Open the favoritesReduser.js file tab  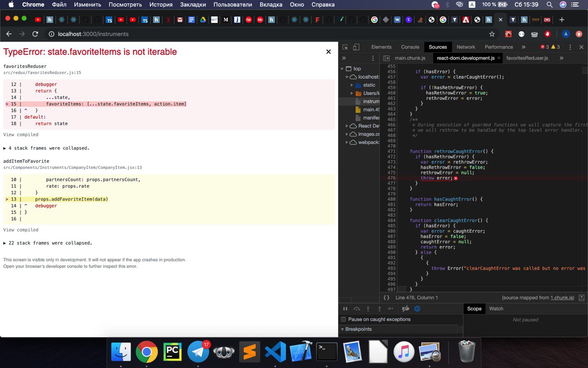click(x=527, y=58)
